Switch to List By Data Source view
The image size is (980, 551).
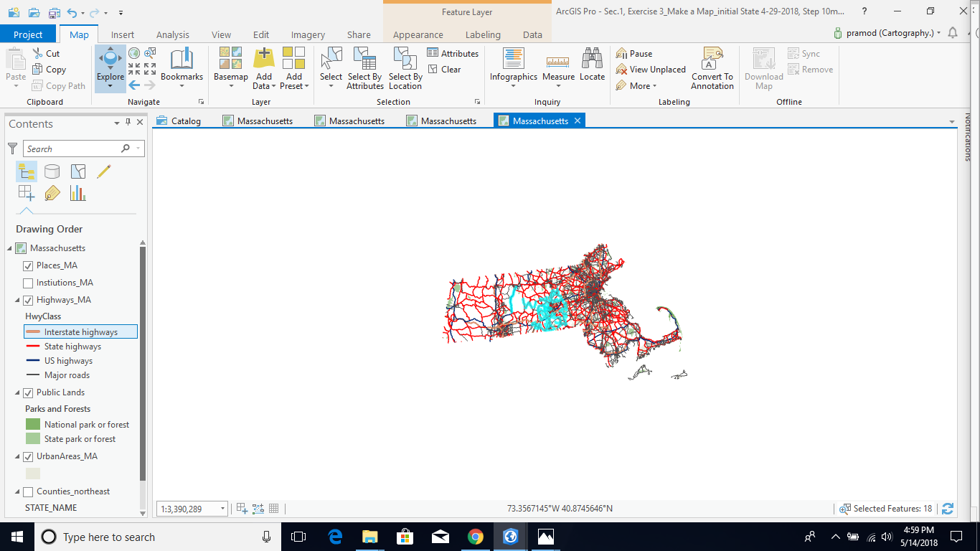click(x=52, y=171)
